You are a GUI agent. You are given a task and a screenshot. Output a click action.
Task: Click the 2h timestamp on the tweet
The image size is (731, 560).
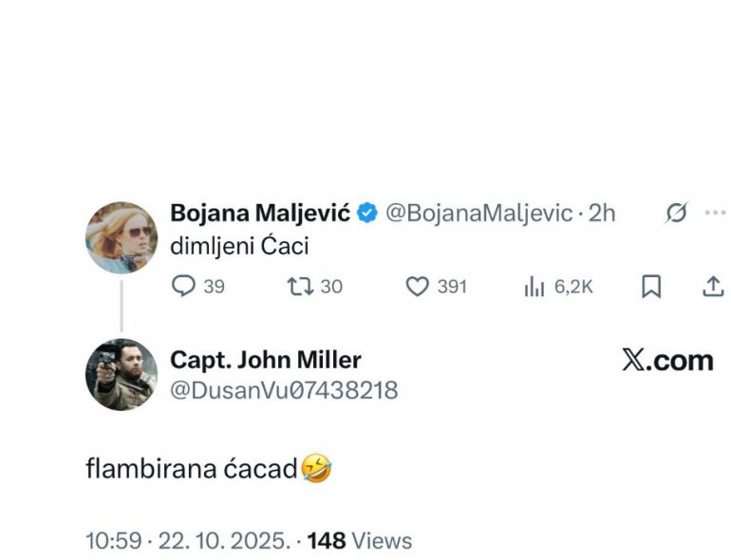pyautogui.click(x=602, y=214)
